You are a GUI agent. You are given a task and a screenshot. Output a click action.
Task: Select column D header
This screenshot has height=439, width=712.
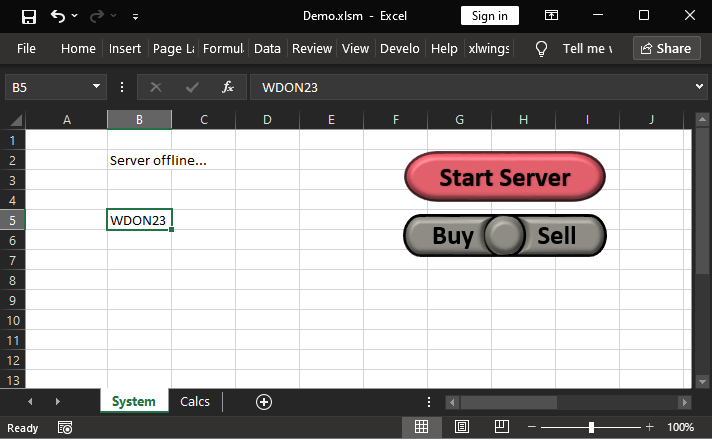point(267,120)
